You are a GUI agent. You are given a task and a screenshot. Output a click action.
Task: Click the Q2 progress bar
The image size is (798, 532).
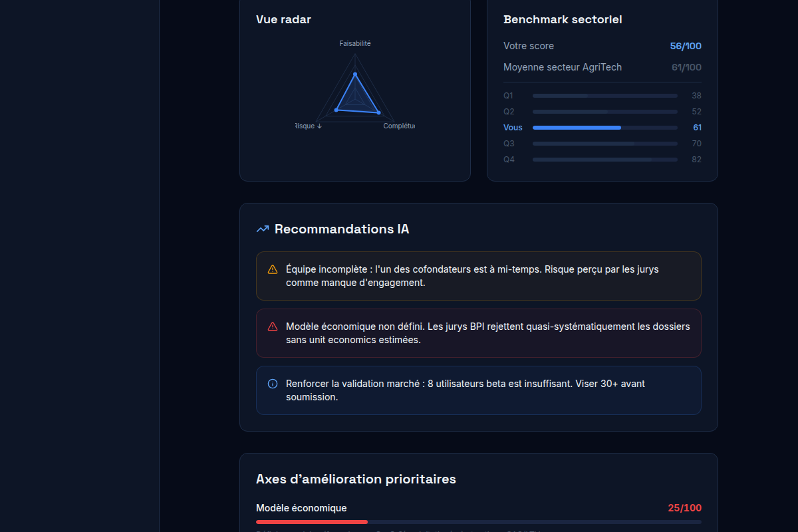(x=605, y=112)
